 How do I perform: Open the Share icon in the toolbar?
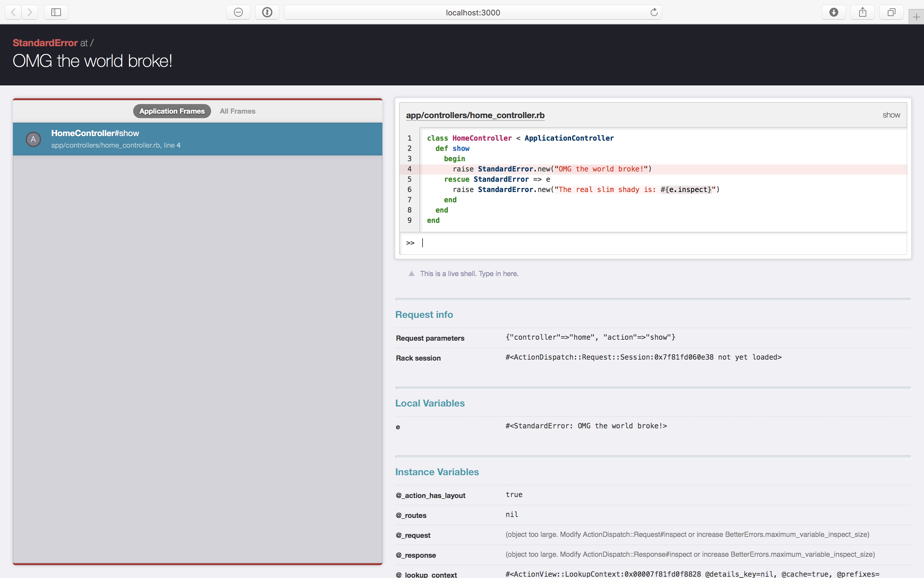click(862, 12)
